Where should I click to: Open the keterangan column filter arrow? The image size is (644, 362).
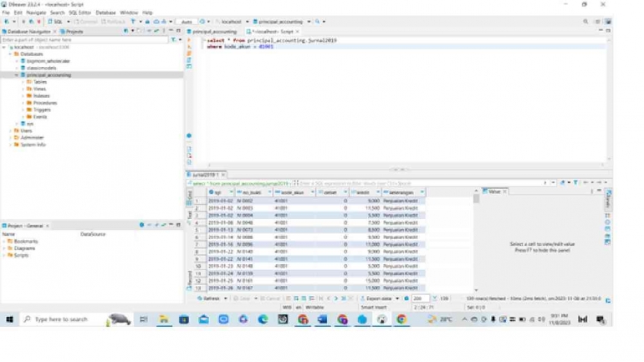tap(422, 192)
